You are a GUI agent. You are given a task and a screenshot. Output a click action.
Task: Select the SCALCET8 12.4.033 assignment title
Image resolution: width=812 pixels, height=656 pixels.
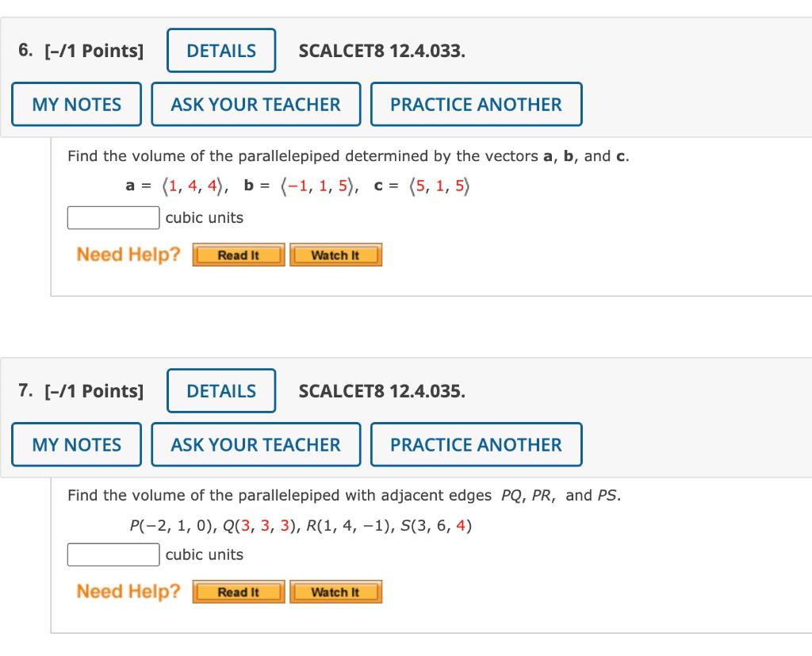point(382,50)
